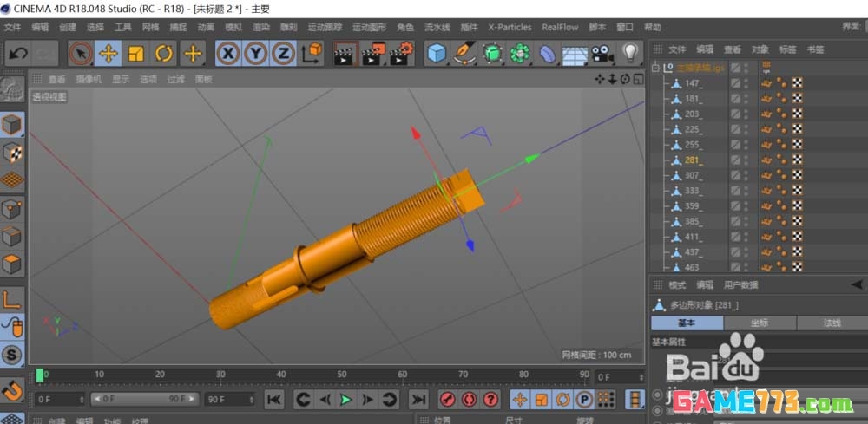Click the last-used tool plus icon
868x424 pixels.
[x=193, y=54]
